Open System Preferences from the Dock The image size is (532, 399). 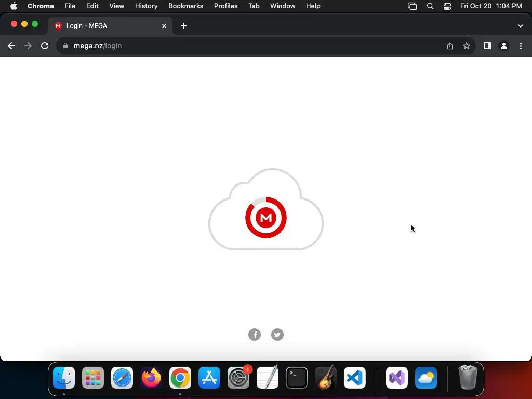238,378
